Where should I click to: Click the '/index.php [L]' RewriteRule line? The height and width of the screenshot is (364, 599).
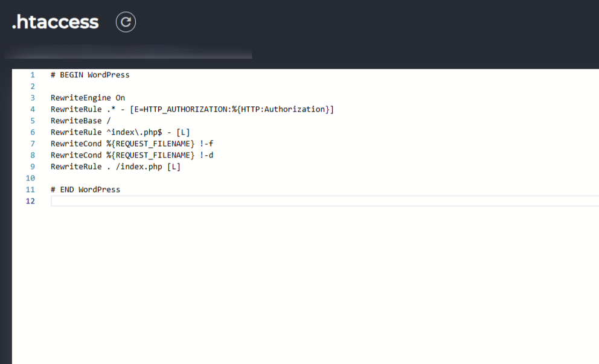click(115, 167)
